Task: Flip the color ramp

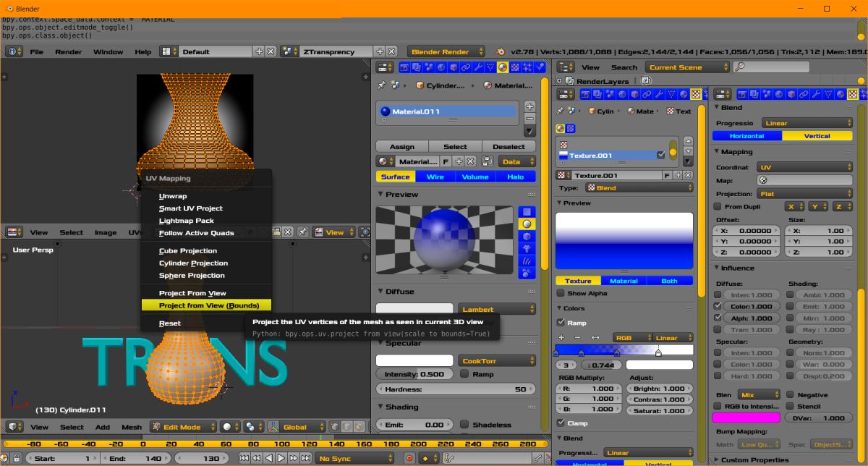Action: pos(595,338)
